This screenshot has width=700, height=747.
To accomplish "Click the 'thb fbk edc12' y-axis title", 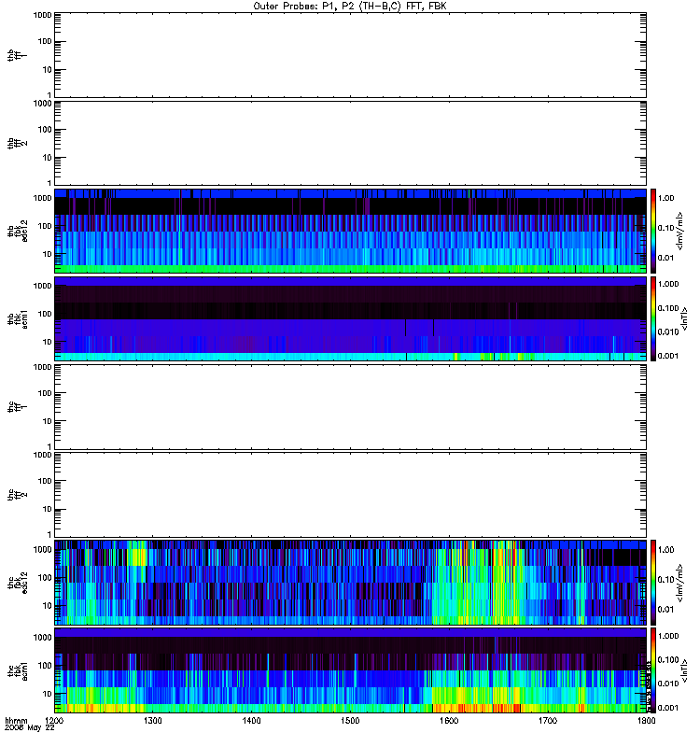I will (18, 231).
